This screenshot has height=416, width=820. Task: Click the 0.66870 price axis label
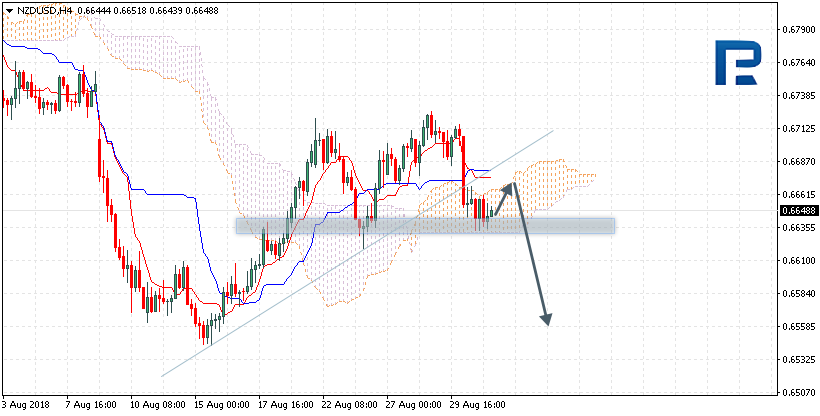point(797,161)
